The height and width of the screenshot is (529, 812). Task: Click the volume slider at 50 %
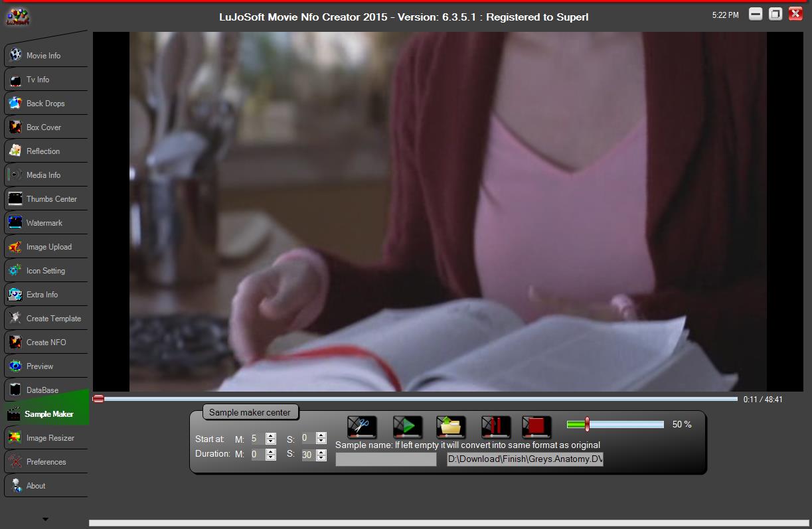(615, 424)
